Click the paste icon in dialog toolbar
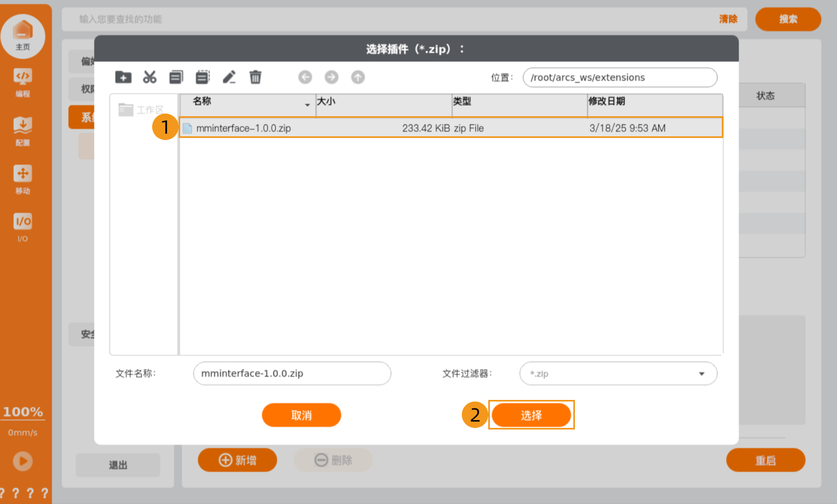 tap(202, 77)
